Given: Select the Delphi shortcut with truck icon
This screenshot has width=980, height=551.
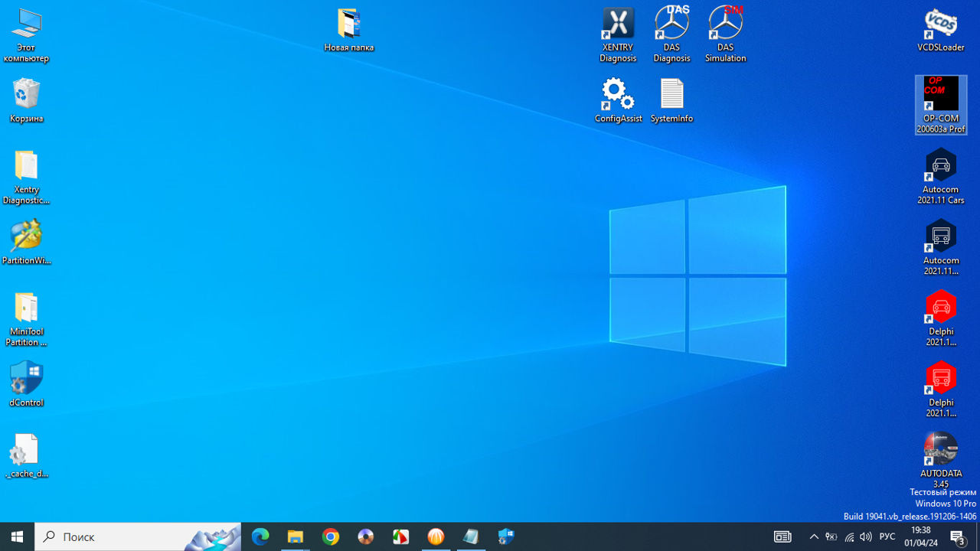Looking at the screenshot, I should 941,390.
